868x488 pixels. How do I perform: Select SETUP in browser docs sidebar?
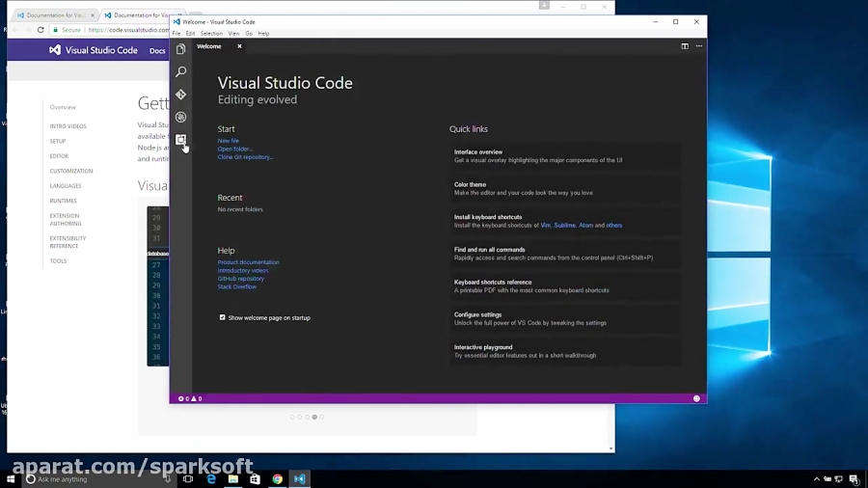point(58,141)
